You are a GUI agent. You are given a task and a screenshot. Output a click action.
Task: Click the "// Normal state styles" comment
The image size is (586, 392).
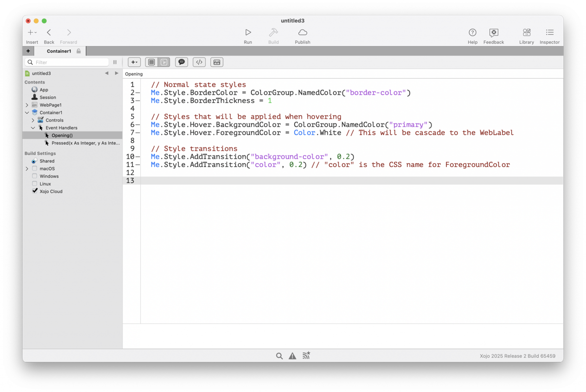click(198, 84)
